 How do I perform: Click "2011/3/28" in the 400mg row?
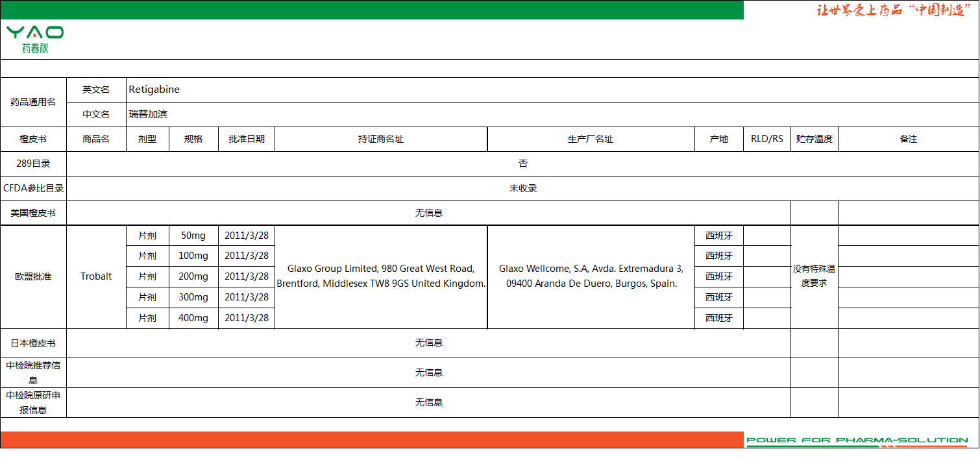pos(247,318)
